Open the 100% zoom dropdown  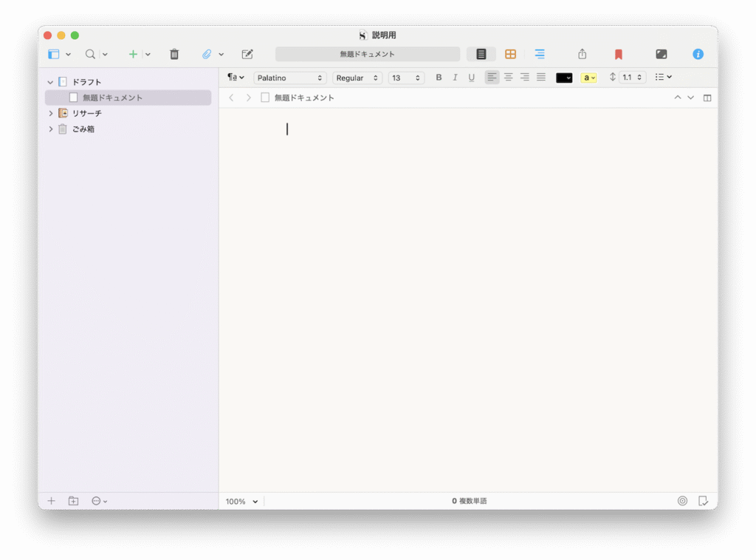(x=241, y=502)
